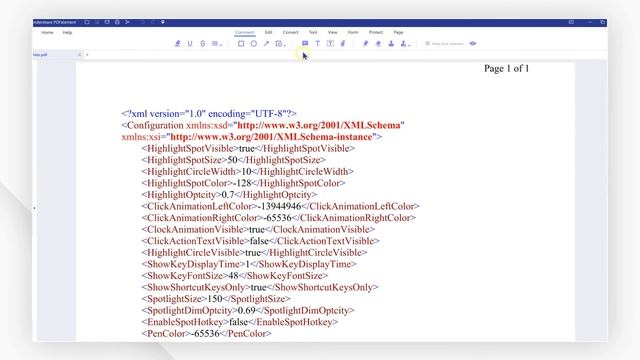Add a sticky Note comment
Viewport: 640px width, 360px height.
tap(305, 43)
